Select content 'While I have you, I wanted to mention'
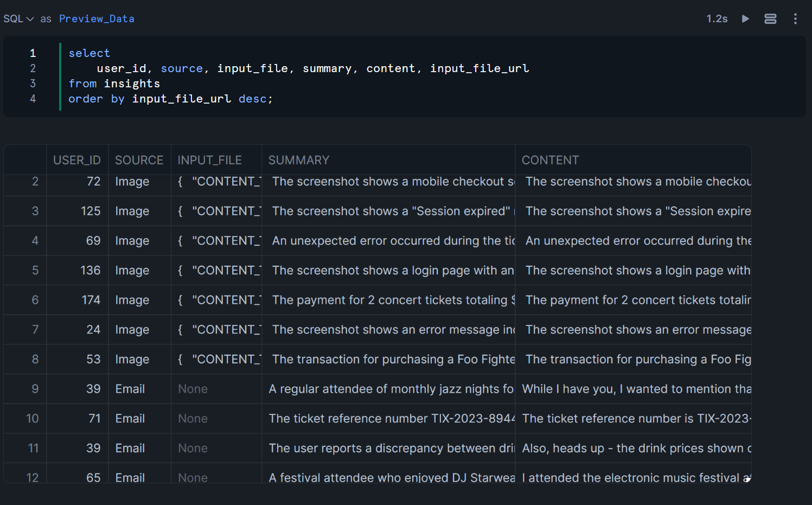This screenshot has height=505, width=812. click(x=633, y=389)
